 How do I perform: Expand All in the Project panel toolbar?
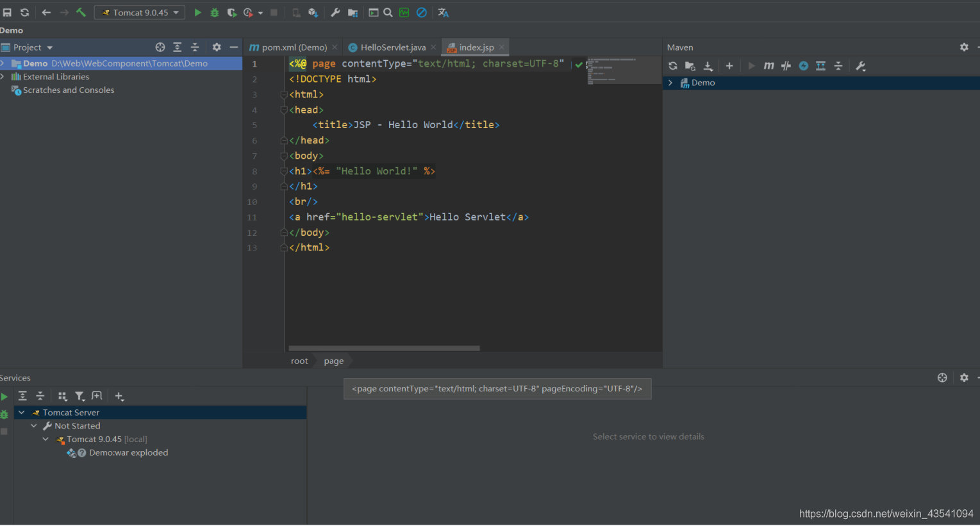pos(178,47)
